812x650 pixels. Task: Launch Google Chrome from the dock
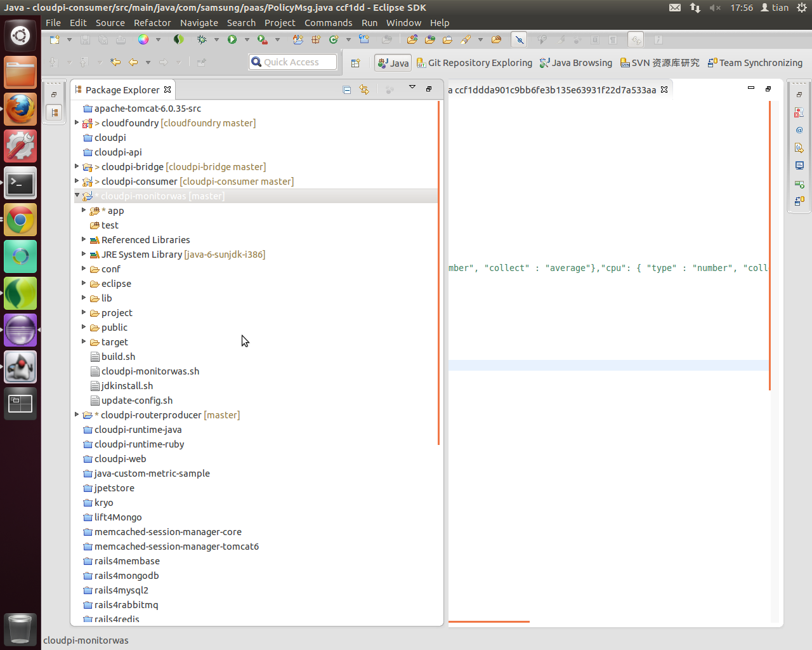click(20, 220)
